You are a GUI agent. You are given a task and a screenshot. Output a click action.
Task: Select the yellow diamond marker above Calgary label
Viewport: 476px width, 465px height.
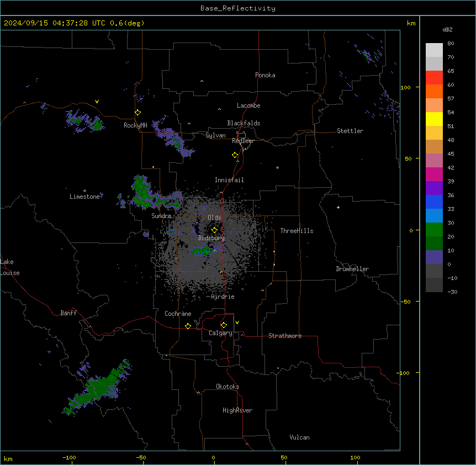(224, 325)
